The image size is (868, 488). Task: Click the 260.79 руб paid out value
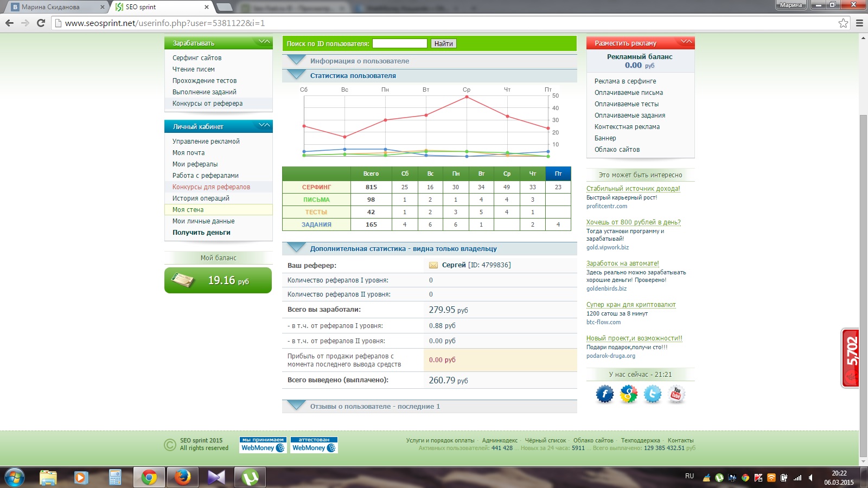point(448,380)
